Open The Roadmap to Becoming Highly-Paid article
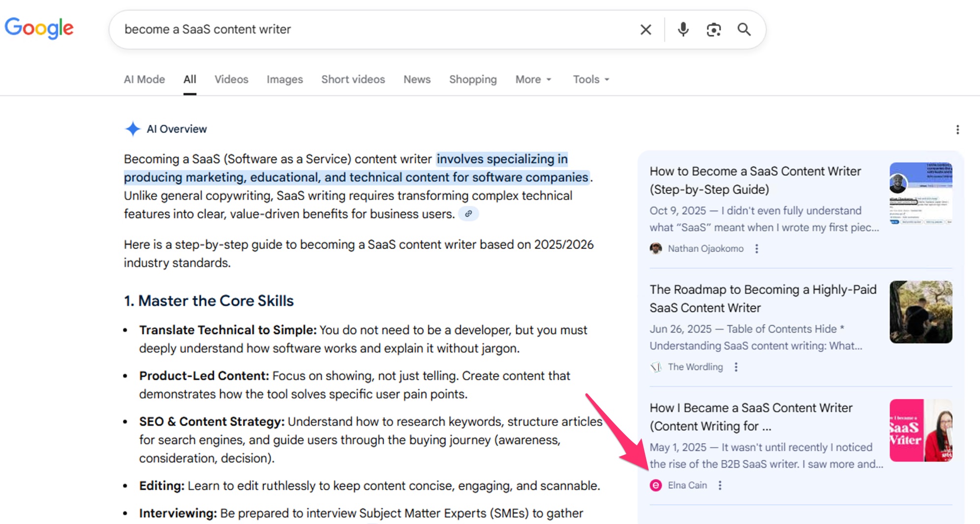Screen dimensions: 980x524 tap(763, 298)
